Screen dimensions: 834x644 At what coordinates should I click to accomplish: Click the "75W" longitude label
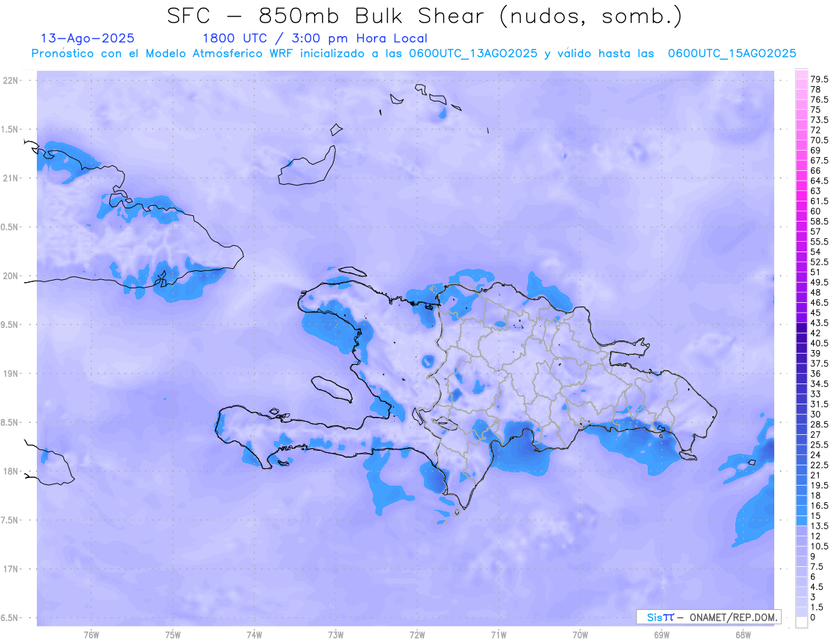coord(173,634)
